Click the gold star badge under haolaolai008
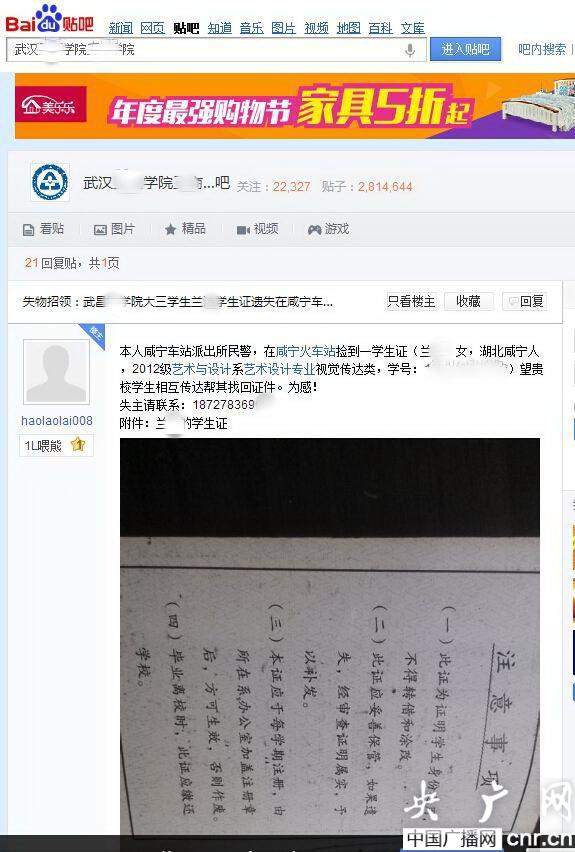This screenshot has height=852, width=575. tap(78, 445)
